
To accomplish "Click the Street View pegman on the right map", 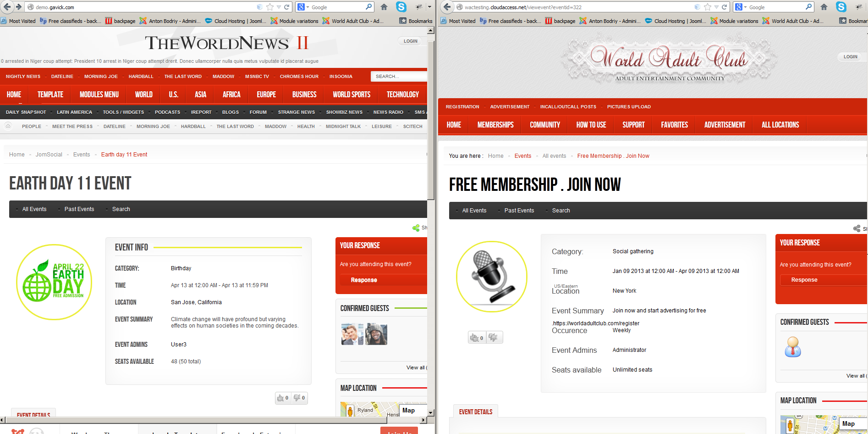I will (790, 425).
